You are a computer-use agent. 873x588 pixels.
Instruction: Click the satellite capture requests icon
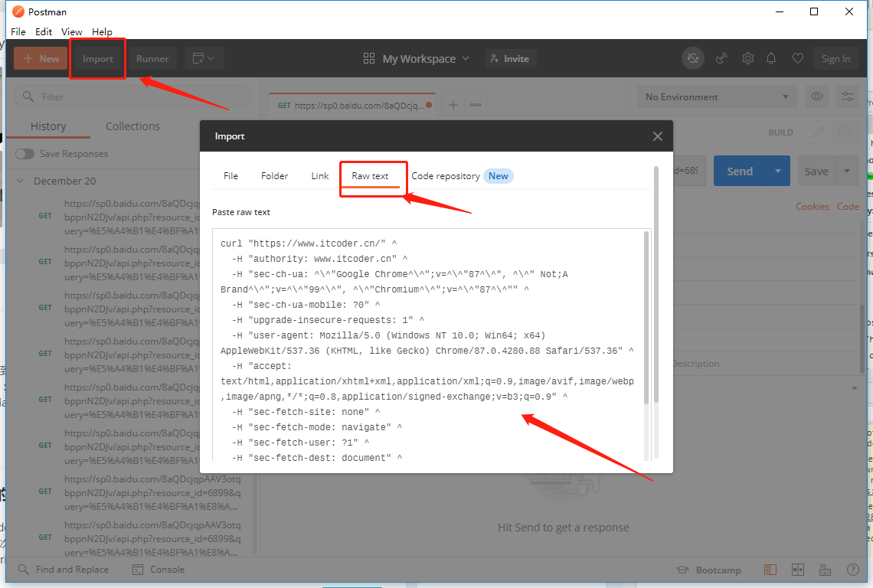click(x=721, y=59)
